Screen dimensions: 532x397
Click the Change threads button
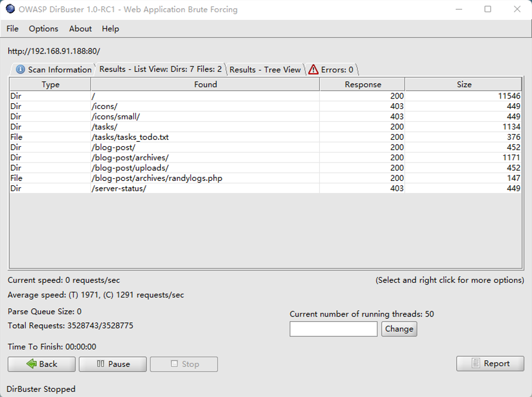399,329
